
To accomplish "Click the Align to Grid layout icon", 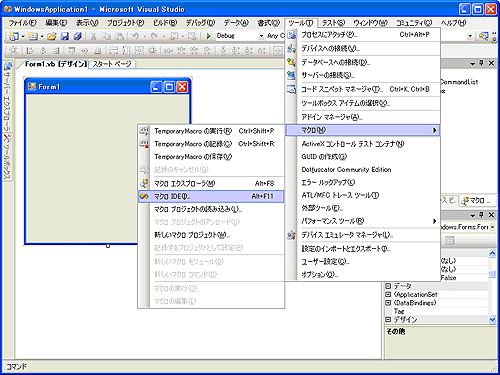I will pos(14,51).
